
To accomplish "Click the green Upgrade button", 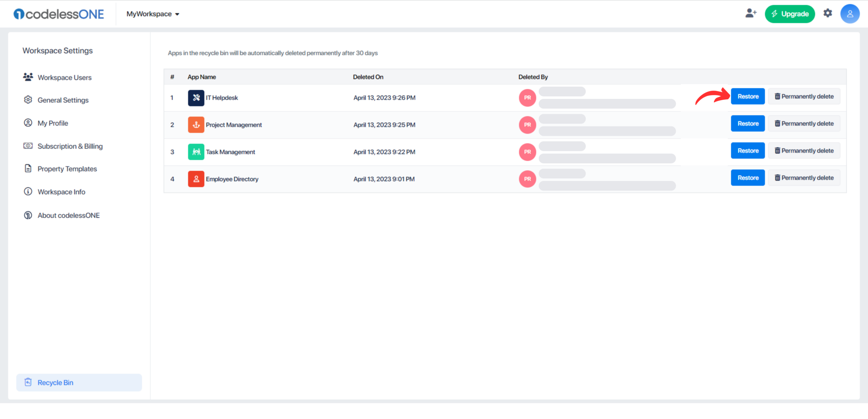I will click(x=790, y=14).
